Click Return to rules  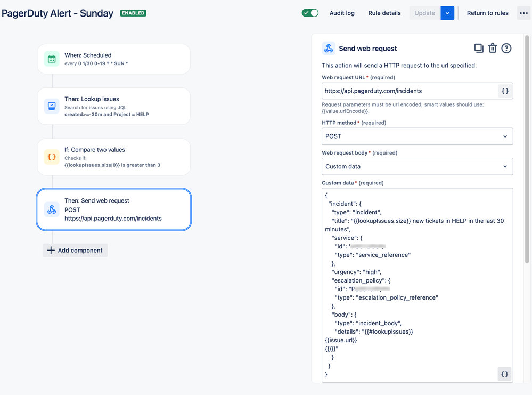(x=487, y=13)
